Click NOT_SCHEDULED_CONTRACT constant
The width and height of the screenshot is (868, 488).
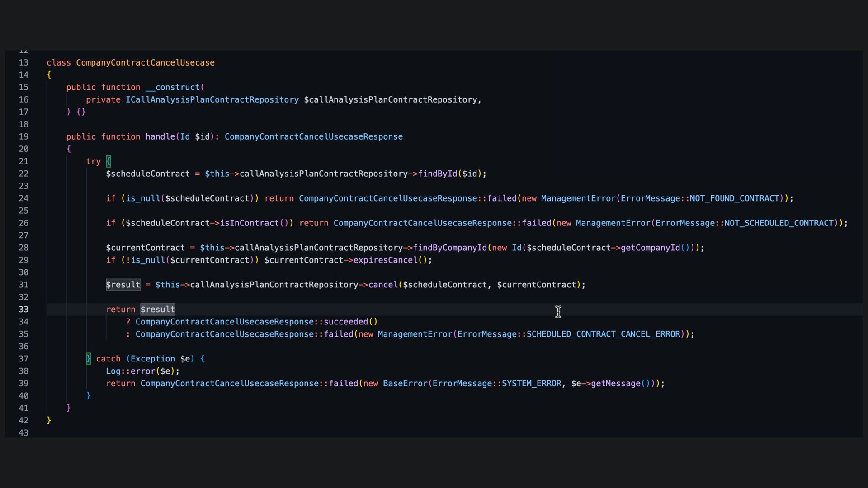point(778,223)
